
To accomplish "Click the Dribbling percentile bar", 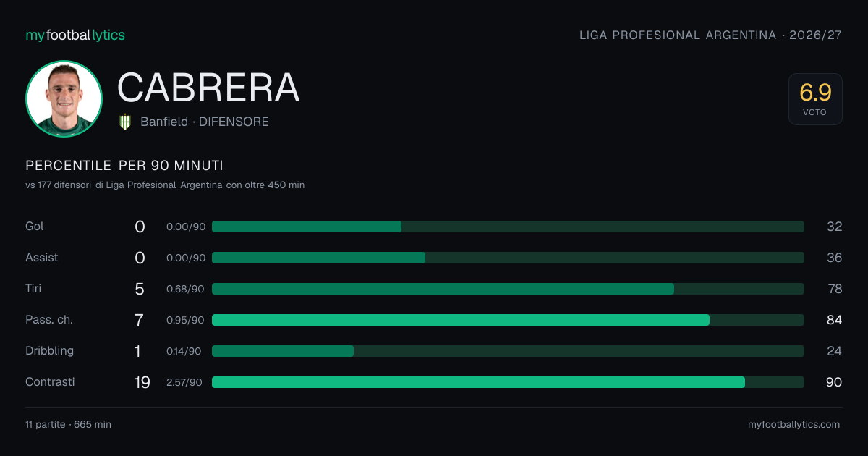I will coord(508,351).
